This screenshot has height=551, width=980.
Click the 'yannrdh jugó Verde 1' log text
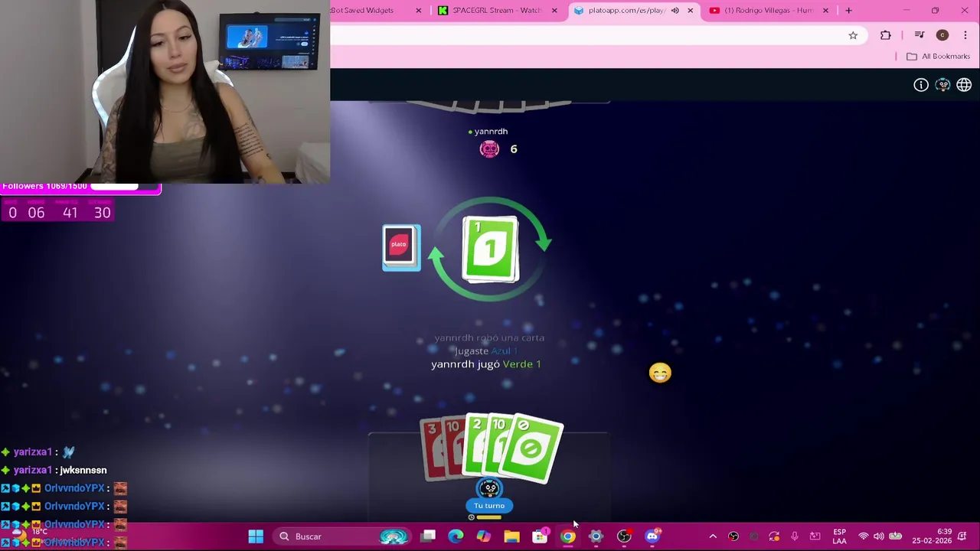[486, 364]
